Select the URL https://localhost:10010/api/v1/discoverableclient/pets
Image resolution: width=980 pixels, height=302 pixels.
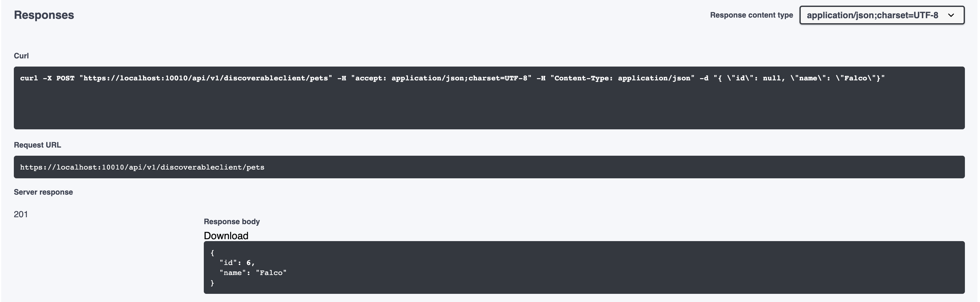142,166
